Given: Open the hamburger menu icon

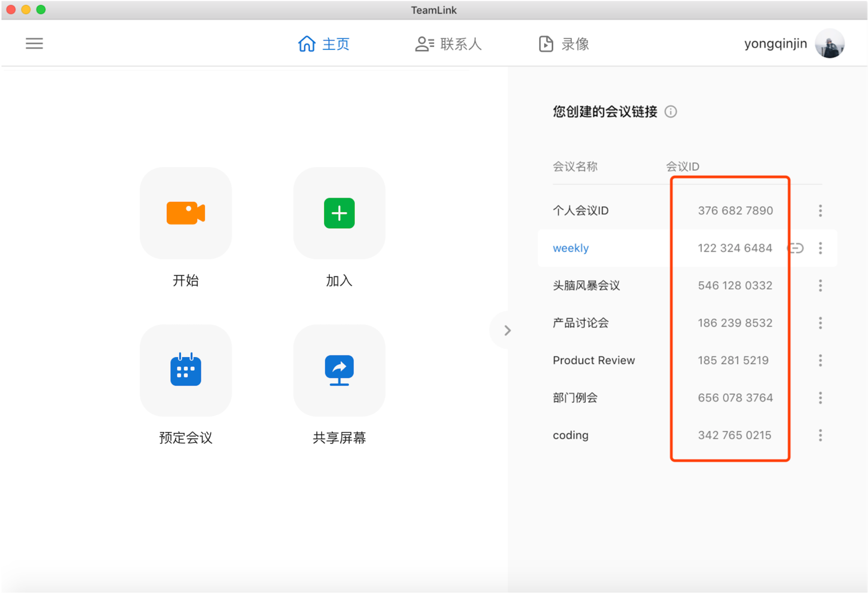Looking at the screenshot, I should tap(34, 43).
